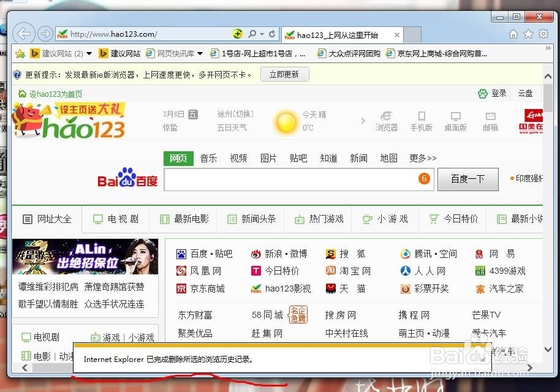Click the green compatibility plus icon in address bar
The height and width of the screenshot is (392, 560).
(238, 34)
